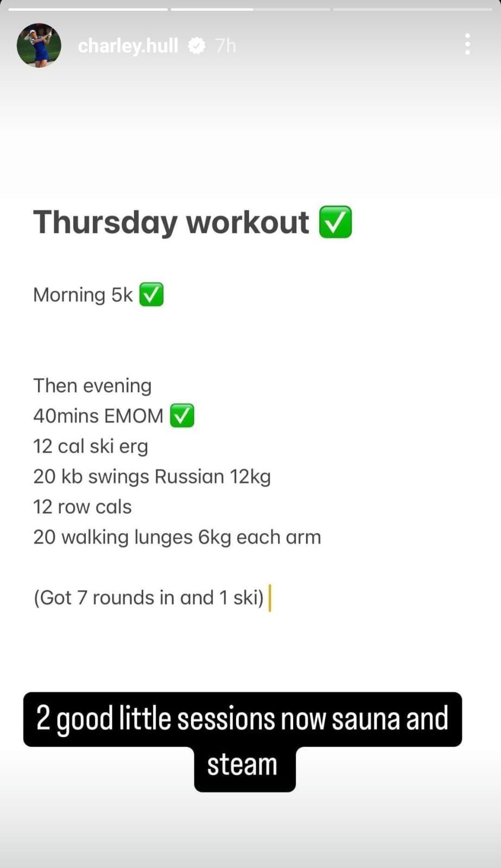Tap the green checkmark beside 40mins EMOM

[182, 416]
